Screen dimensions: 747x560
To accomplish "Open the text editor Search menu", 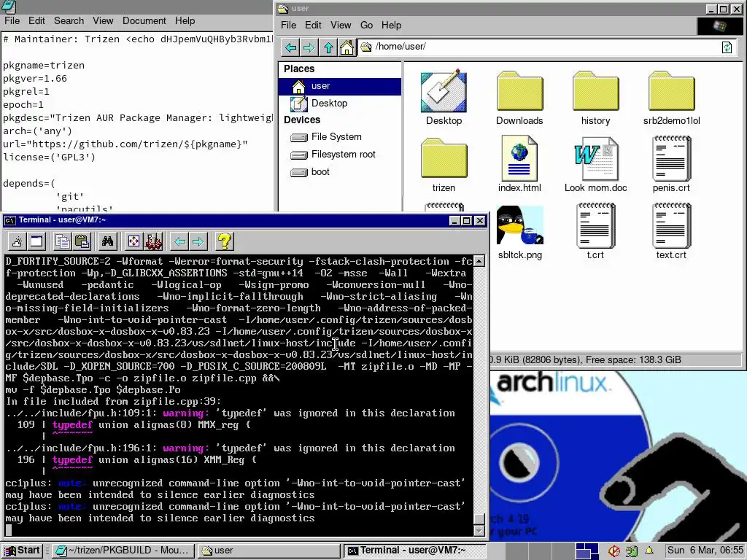I will (x=69, y=21).
